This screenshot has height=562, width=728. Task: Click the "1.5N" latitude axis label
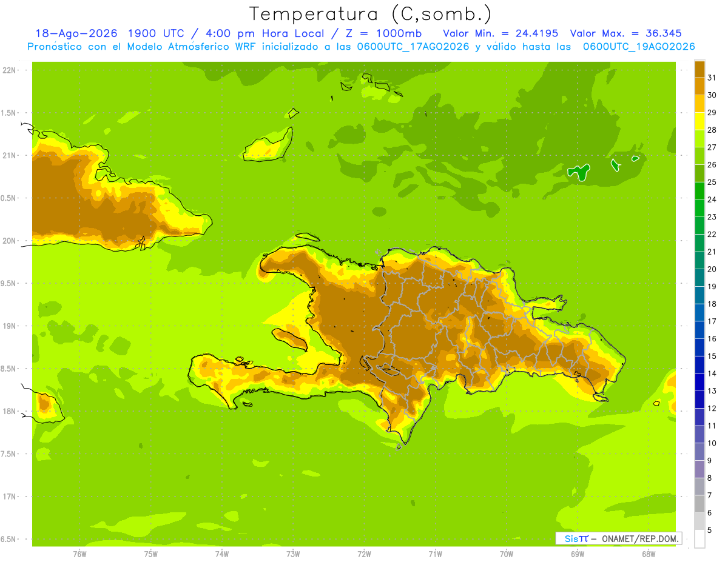tap(9, 113)
